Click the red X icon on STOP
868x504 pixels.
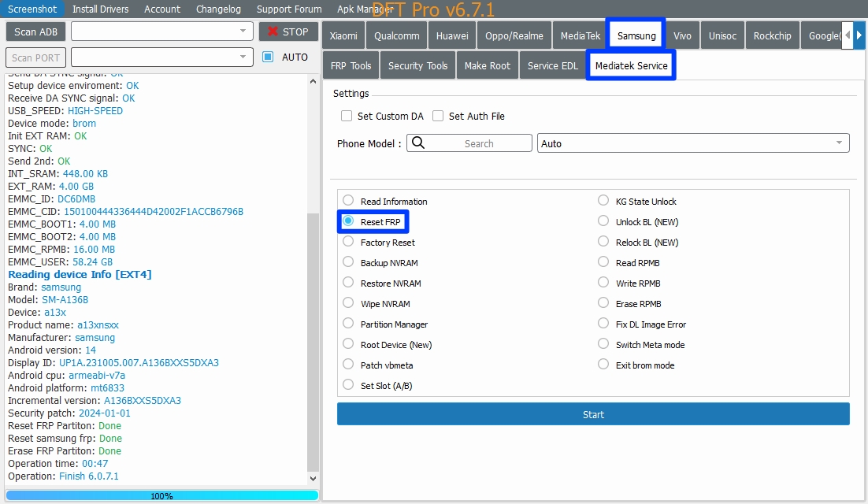click(273, 31)
